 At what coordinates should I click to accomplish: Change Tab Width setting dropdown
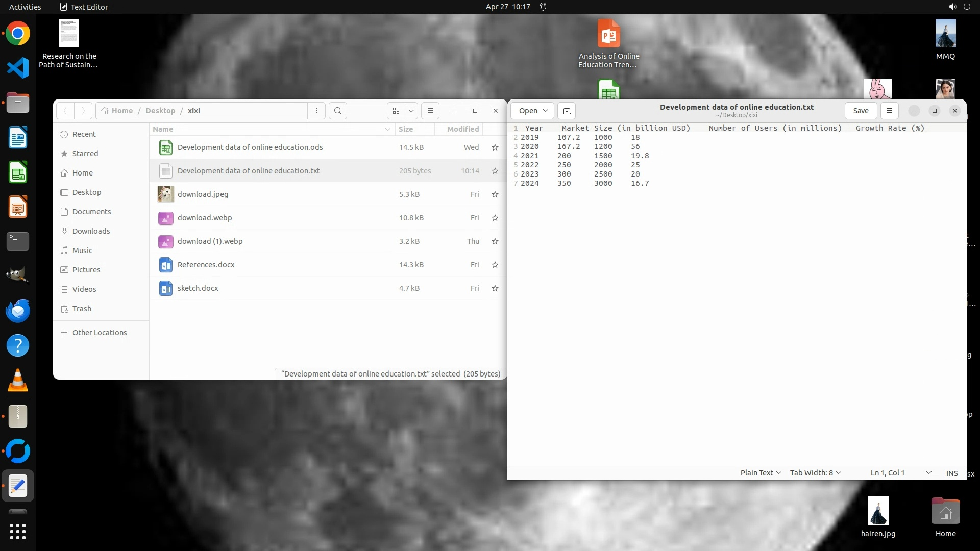[x=815, y=473]
